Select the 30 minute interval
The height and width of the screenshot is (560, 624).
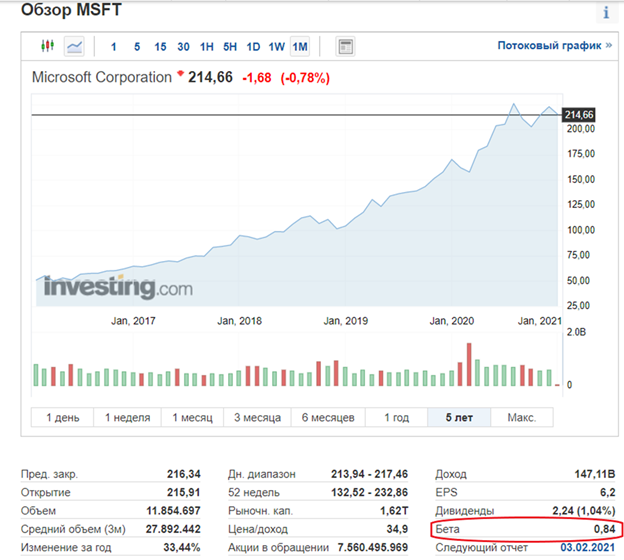pos(183,47)
